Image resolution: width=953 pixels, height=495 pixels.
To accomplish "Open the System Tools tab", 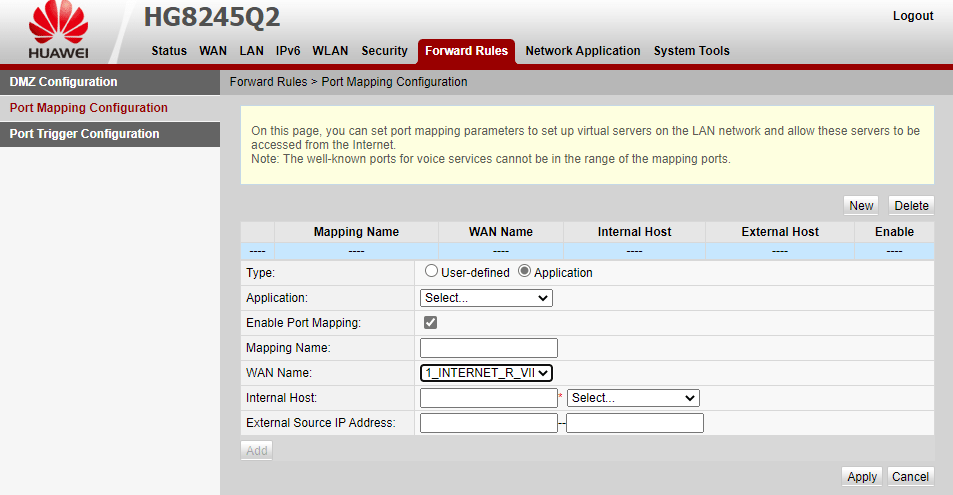I will [691, 51].
